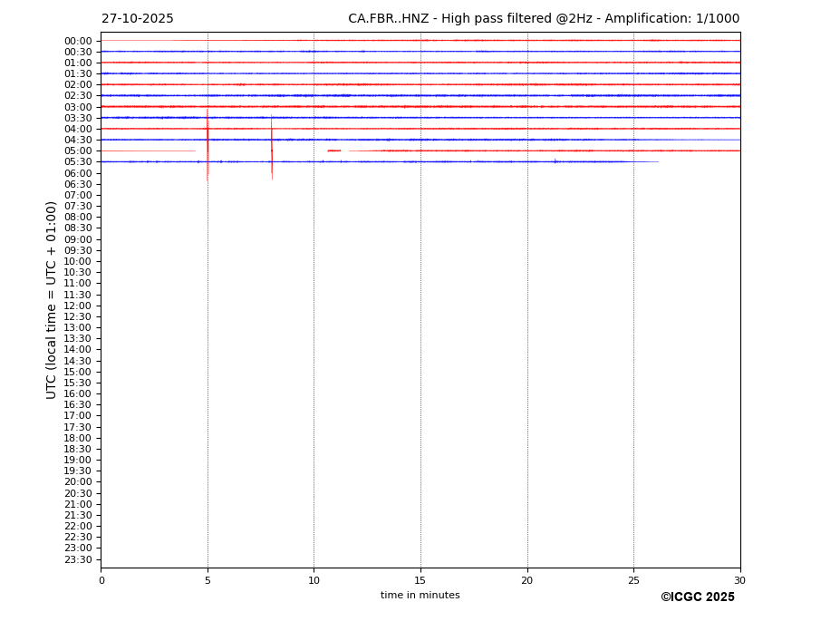The image size is (840, 631).
Task: Click the 18:00 time label
Action: [x=78, y=438]
